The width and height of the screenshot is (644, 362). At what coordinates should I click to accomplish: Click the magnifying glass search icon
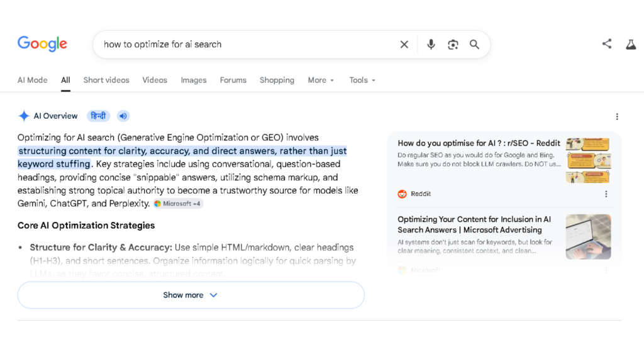click(x=475, y=44)
